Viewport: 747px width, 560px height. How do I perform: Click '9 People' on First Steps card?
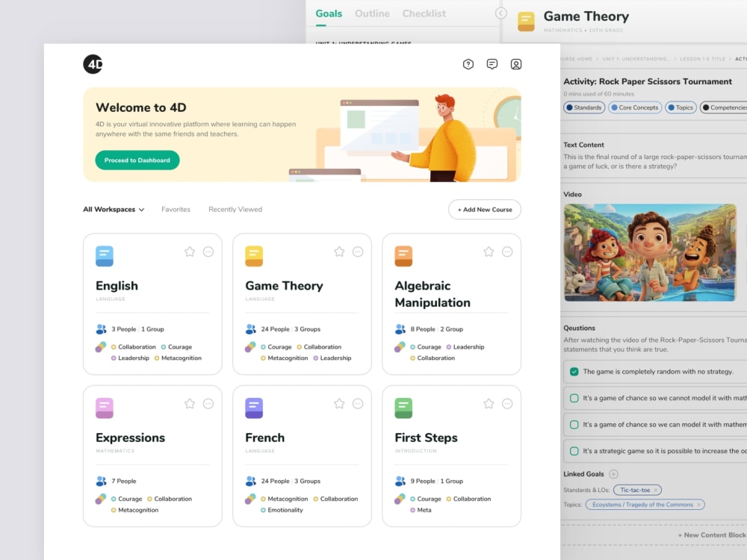423,481
